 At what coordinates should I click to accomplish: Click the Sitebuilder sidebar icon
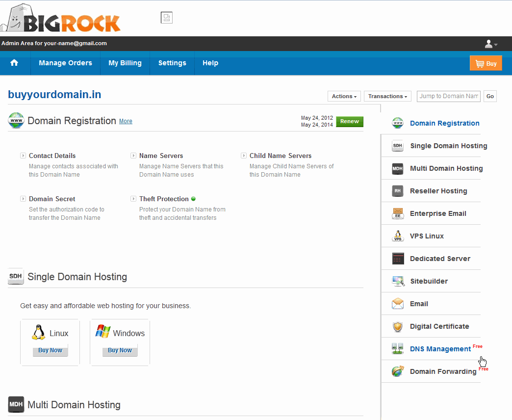(x=398, y=281)
